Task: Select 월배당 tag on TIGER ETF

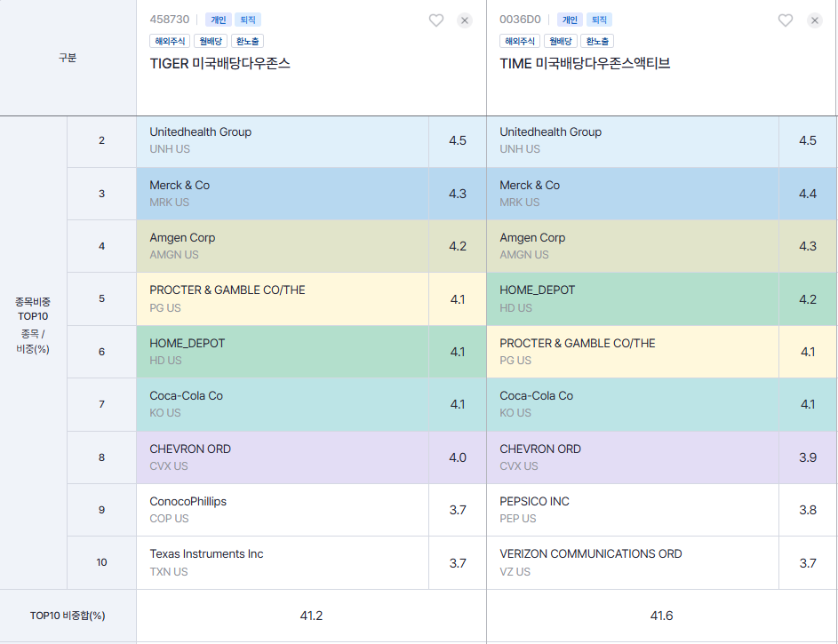Action: [211, 41]
